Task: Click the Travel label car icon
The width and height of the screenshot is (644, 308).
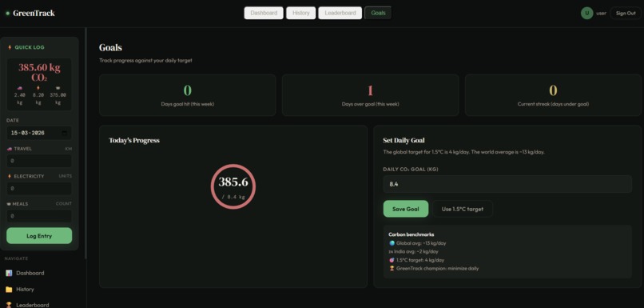Action: (10, 149)
